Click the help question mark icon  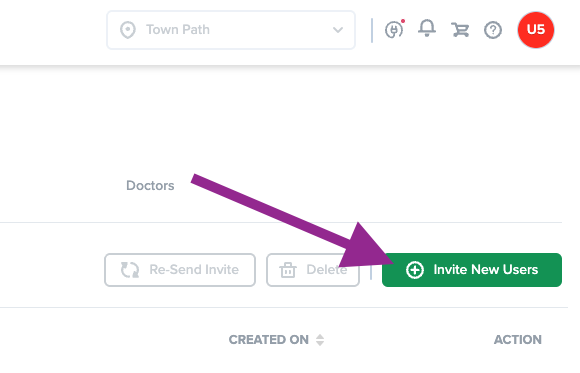[493, 30]
